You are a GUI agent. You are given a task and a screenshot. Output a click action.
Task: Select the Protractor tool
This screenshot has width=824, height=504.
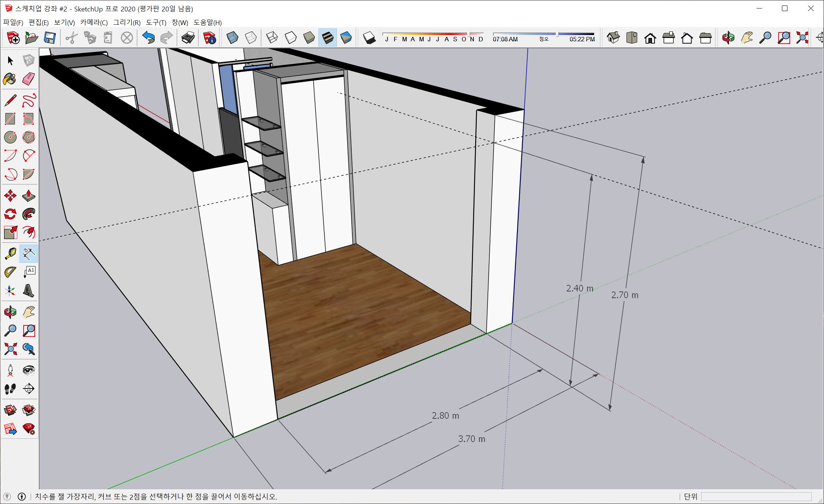(x=10, y=272)
